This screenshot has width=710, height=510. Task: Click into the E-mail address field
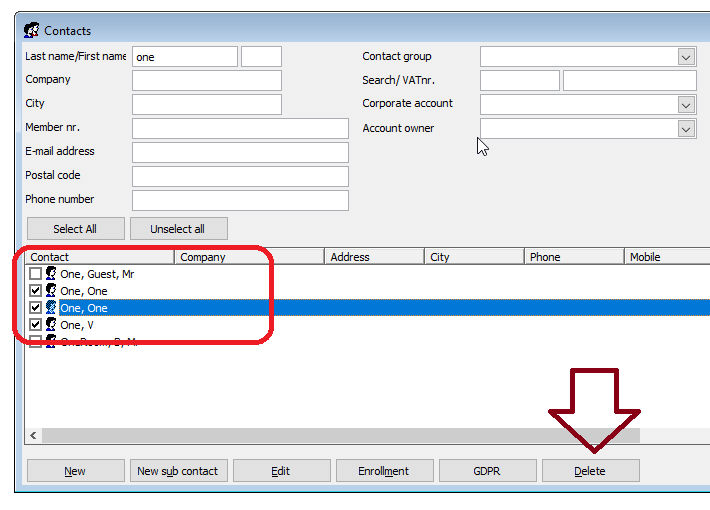(x=240, y=152)
